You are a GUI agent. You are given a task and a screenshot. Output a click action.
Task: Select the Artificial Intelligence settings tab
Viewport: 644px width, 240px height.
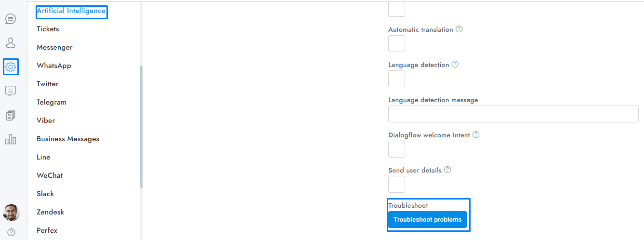click(x=71, y=11)
